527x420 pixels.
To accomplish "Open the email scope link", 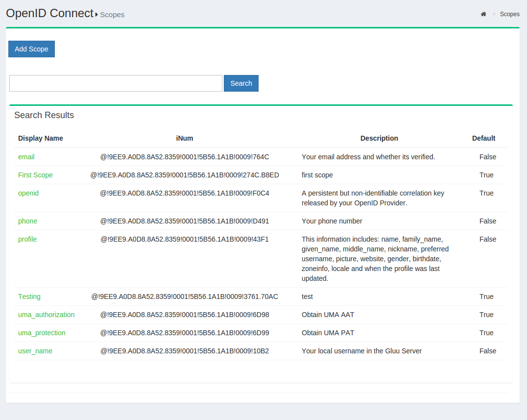I will 26,157.
